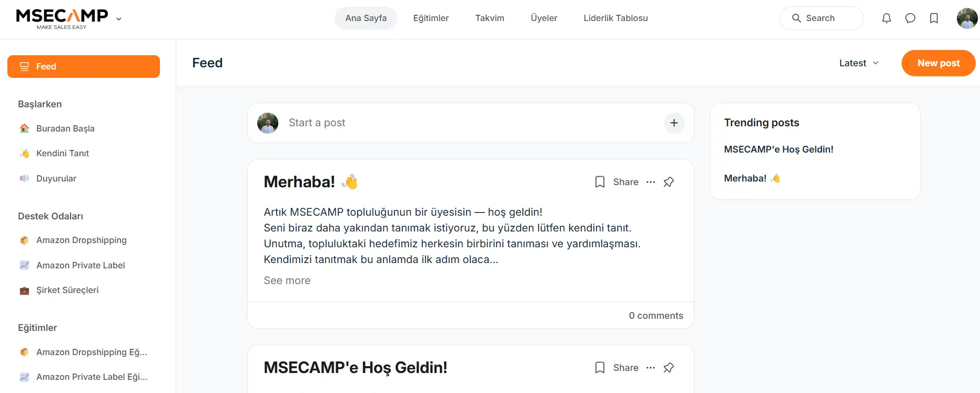The image size is (980, 393).
Task: Open the notifications bell icon
Action: 886,18
